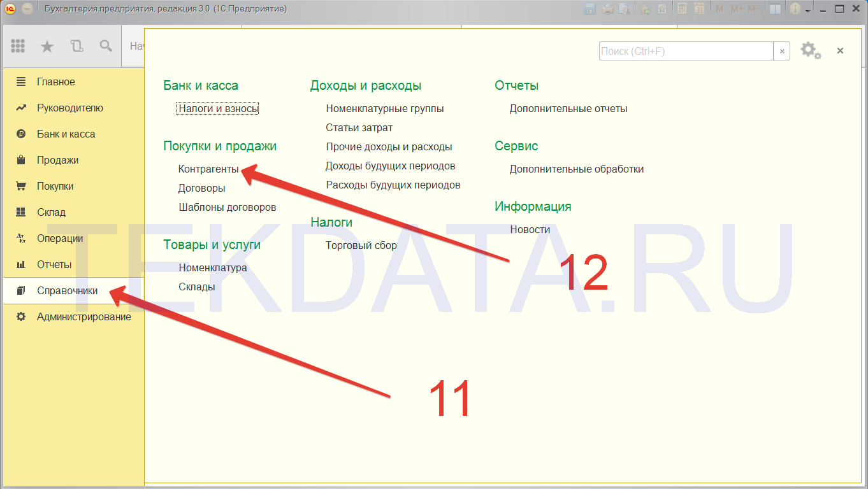The width and height of the screenshot is (868, 489).
Task: Open the Торговый сбор link
Action: click(361, 245)
